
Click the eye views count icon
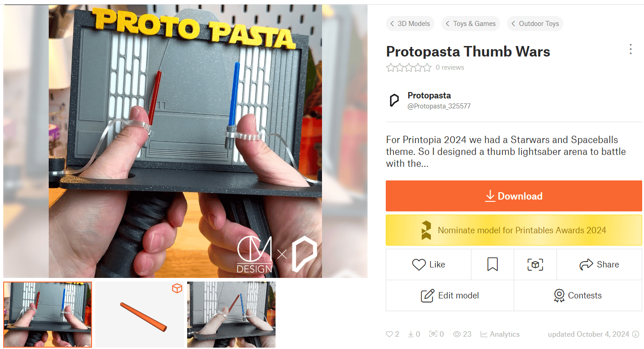pyautogui.click(x=457, y=334)
